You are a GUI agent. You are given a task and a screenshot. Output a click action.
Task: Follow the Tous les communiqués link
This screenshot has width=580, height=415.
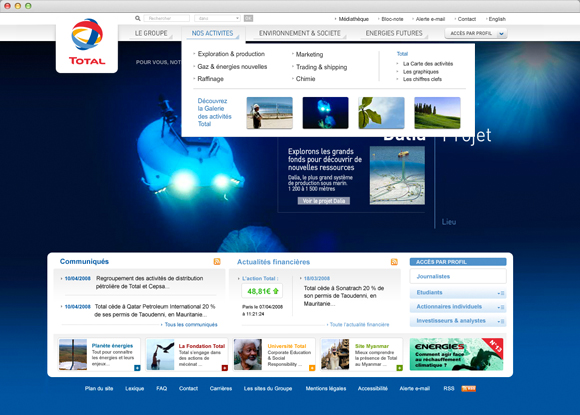[191, 324]
